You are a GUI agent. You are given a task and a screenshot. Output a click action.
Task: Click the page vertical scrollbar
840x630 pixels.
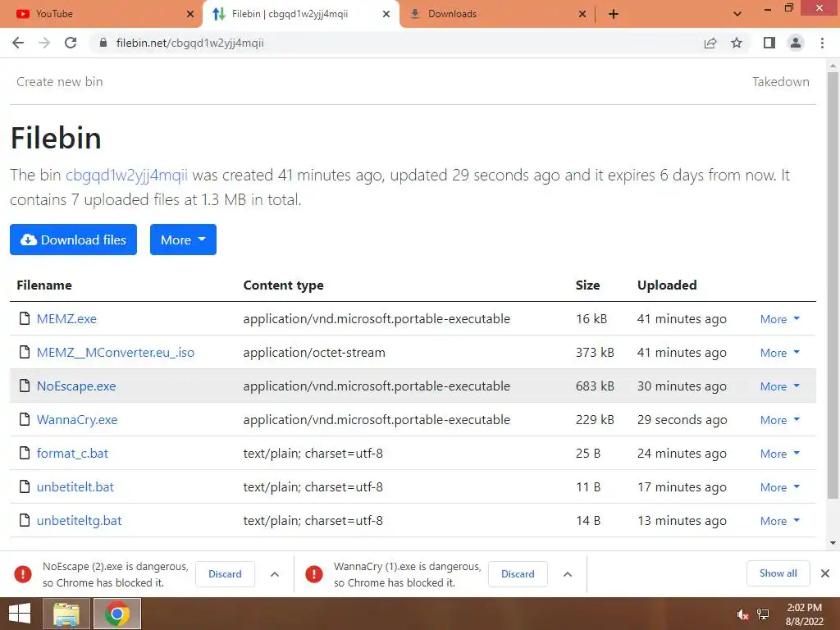(x=833, y=285)
